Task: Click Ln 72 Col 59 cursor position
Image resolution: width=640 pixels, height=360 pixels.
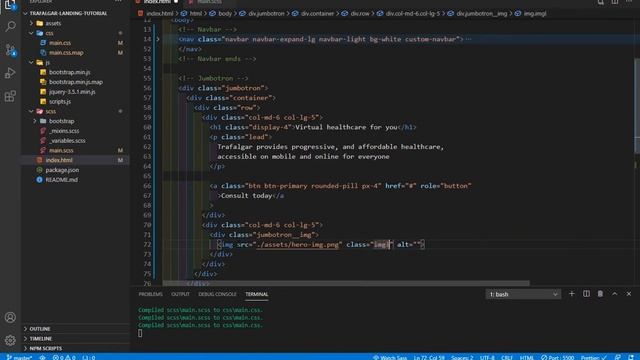Action: point(429,357)
